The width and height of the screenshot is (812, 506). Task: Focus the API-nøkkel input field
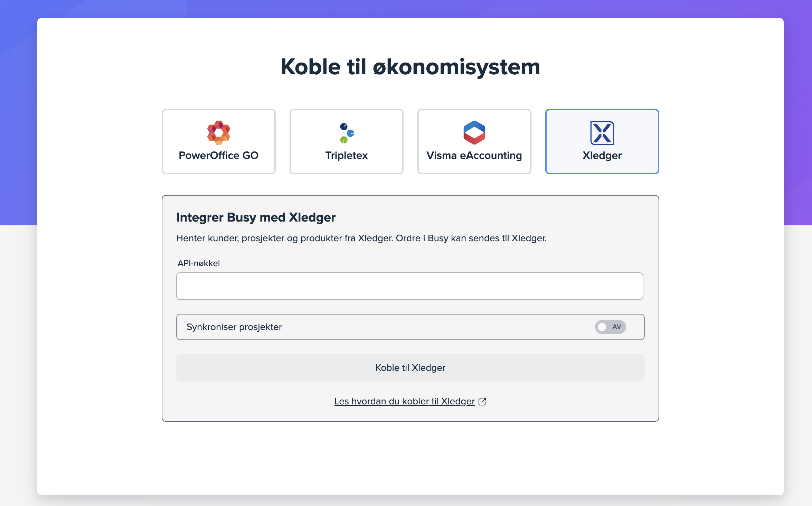[x=409, y=286]
